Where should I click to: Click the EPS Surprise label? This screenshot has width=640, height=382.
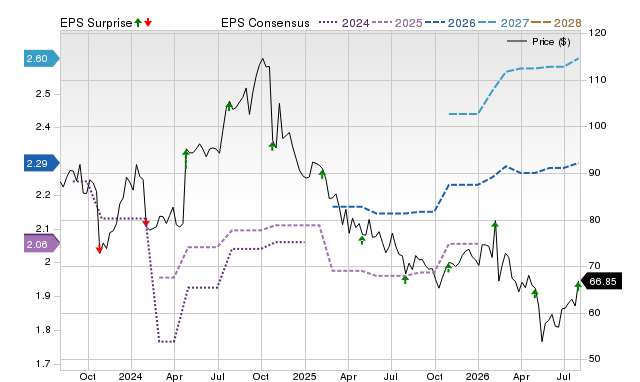(96, 23)
